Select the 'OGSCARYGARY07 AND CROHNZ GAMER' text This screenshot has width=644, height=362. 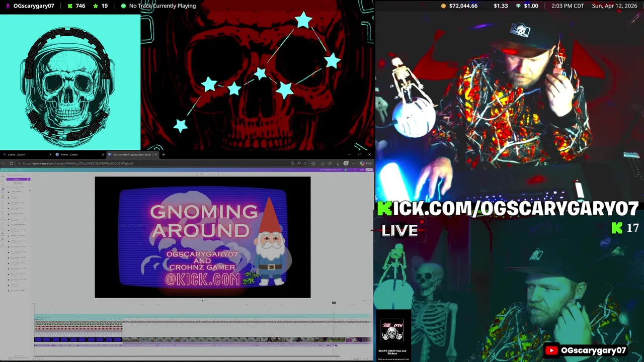[202, 260]
